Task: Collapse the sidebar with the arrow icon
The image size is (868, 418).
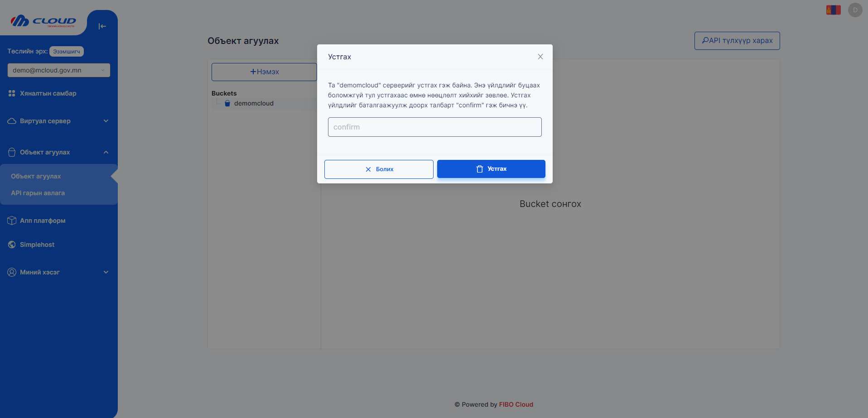Action: (102, 26)
